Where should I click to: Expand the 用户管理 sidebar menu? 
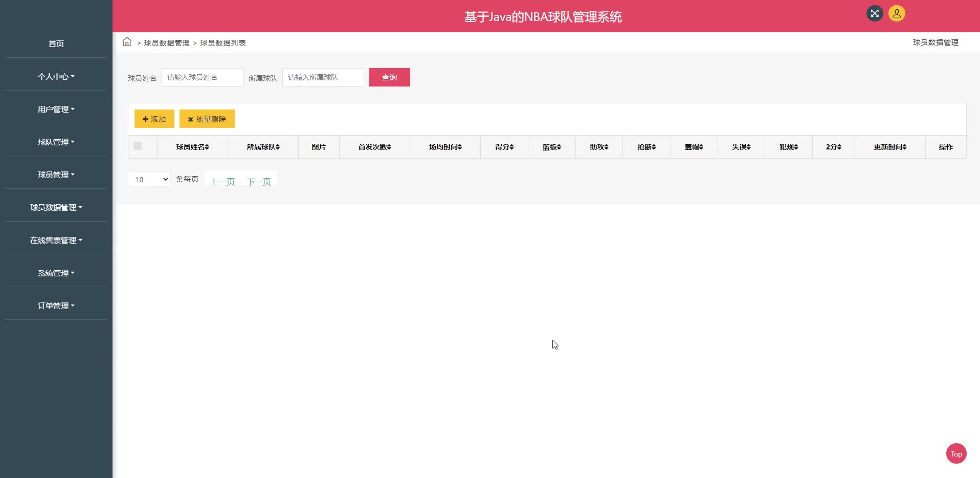[56, 109]
